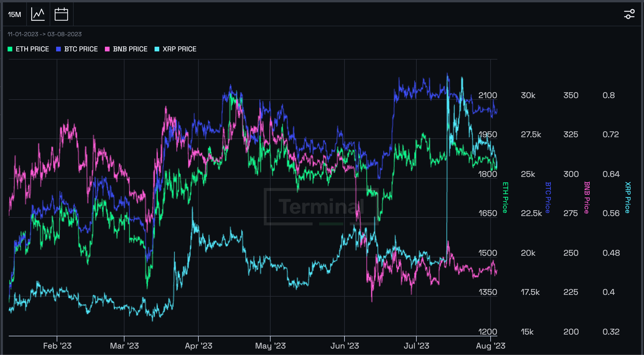
Task: Click the 30k BTC axis value
Action: click(528, 95)
